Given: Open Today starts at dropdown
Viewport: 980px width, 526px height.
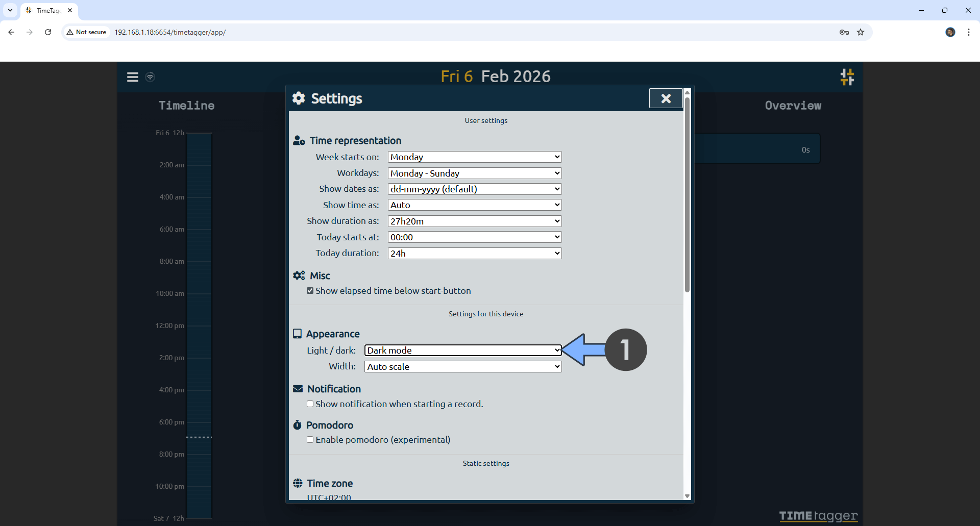Looking at the screenshot, I should point(475,237).
